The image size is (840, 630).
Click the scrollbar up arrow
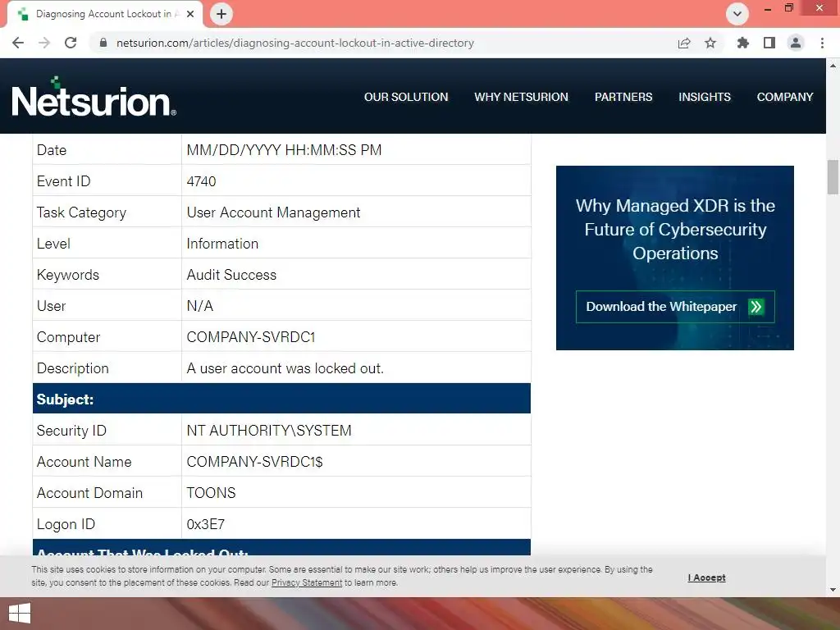(x=833, y=66)
